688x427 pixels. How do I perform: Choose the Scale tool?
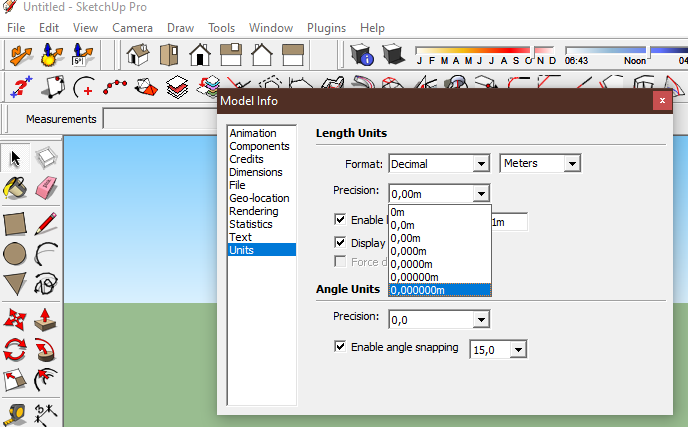point(15,380)
